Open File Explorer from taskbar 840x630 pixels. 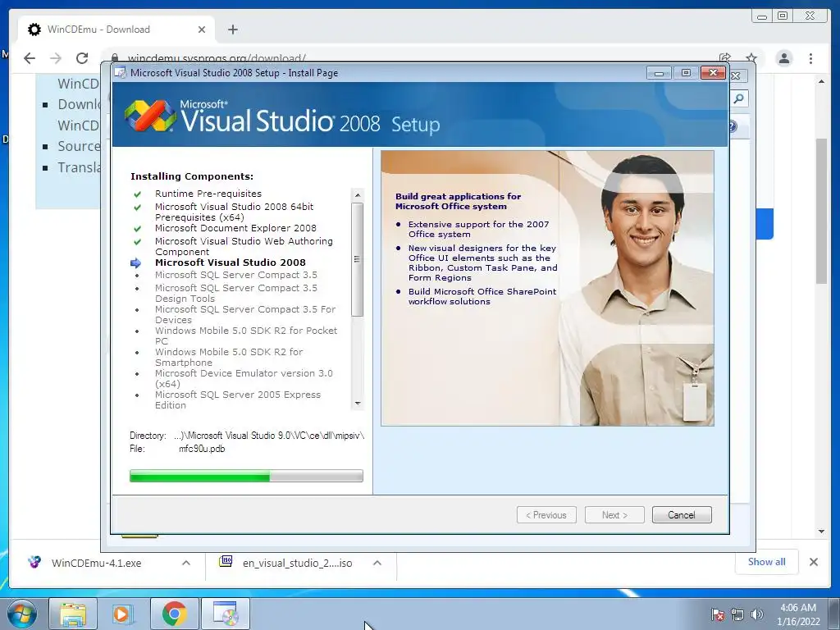73,614
